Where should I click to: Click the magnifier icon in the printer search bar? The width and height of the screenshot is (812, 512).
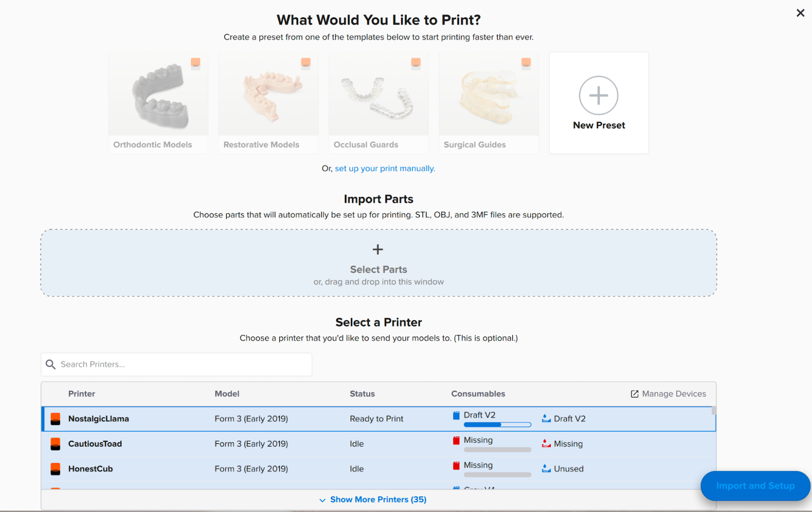tap(51, 364)
